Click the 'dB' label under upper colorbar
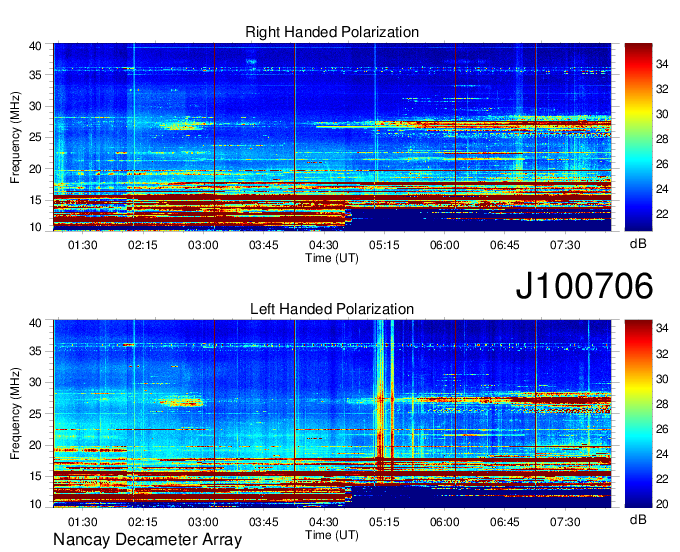Image resolution: width=680 pixels, height=552 pixels. click(638, 244)
